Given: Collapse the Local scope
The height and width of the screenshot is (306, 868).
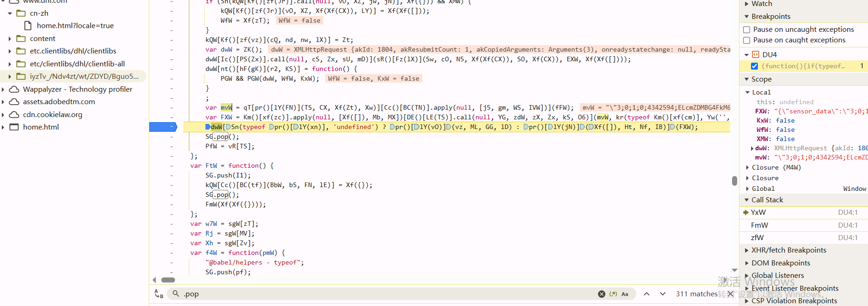Looking at the screenshot, I should (748, 92).
